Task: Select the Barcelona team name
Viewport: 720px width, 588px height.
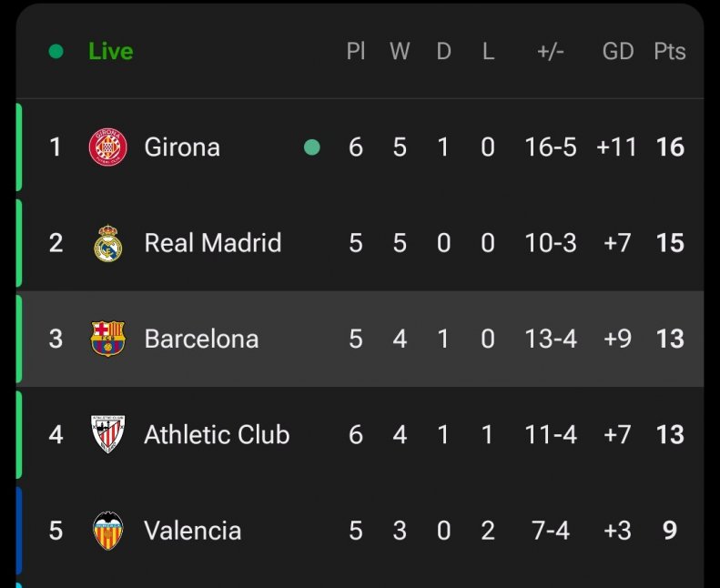Action: click(201, 339)
